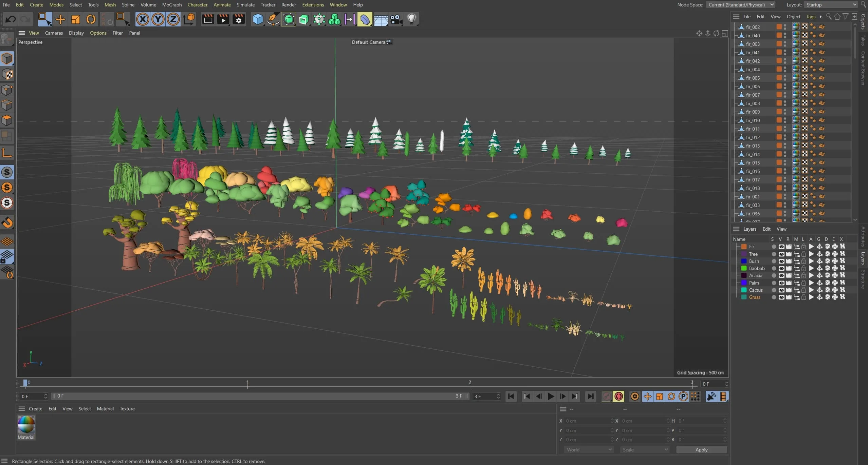Click Locked Workplane icon
The width and height of the screenshot is (868, 465).
pyautogui.click(x=7, y=257)
